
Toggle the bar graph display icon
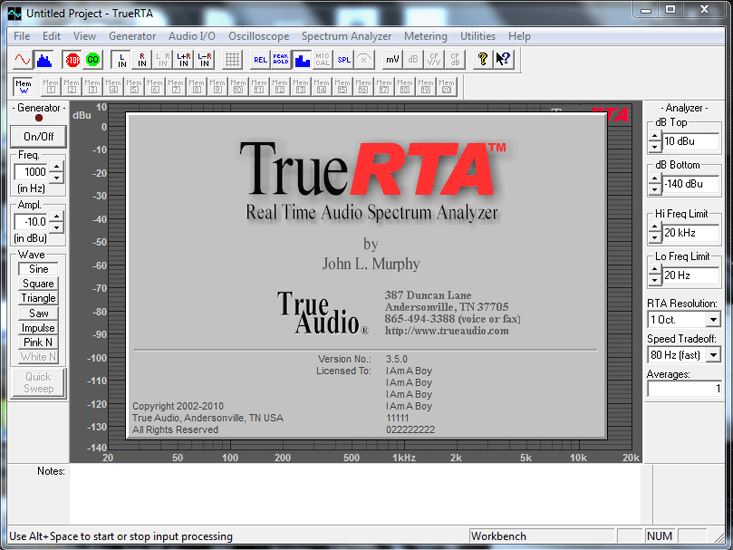click(302, 60)
